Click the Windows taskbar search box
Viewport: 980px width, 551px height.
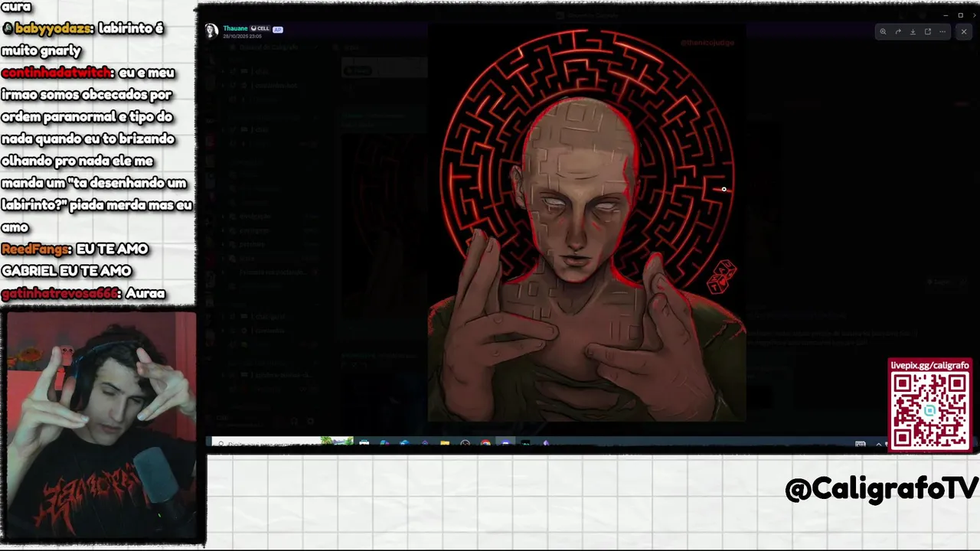(282, 442)
